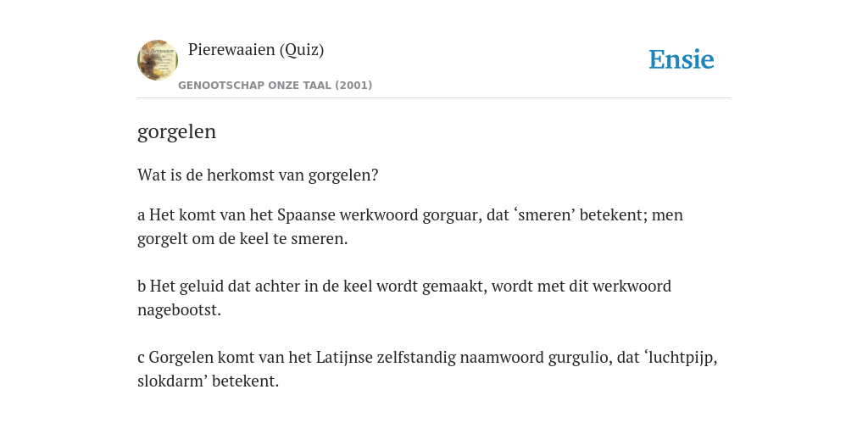Select the letter c answer marker

pyautogui.click(x=142, y=359)
